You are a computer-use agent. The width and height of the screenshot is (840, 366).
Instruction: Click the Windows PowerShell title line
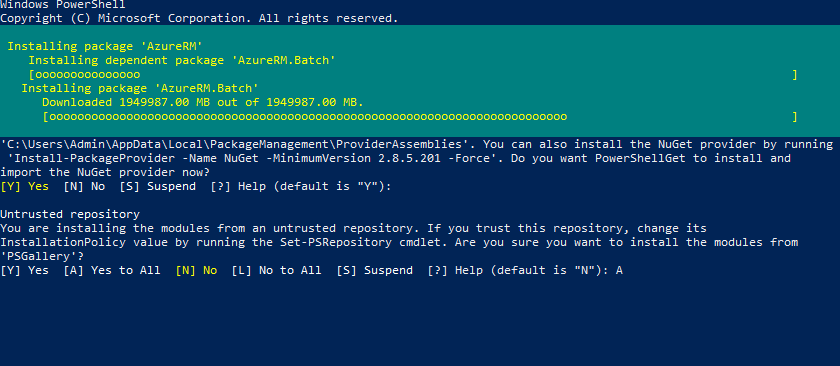63,4
